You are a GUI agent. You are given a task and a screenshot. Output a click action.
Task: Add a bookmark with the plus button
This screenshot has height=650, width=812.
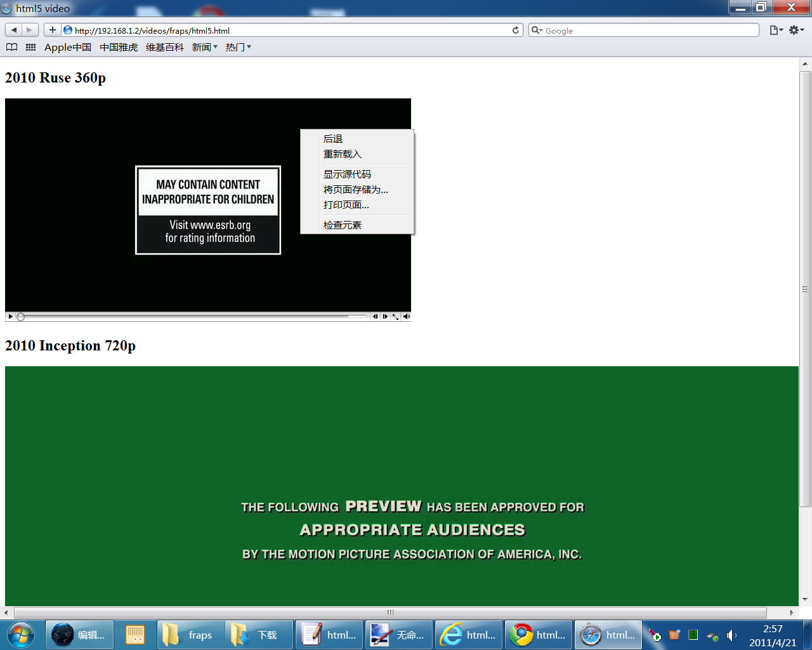pyautogui.click(x=53, y=30)
